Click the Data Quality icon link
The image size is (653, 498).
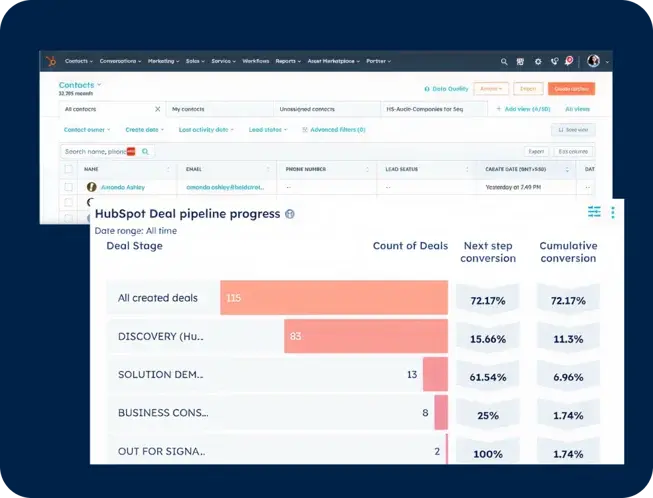[427, 89]
